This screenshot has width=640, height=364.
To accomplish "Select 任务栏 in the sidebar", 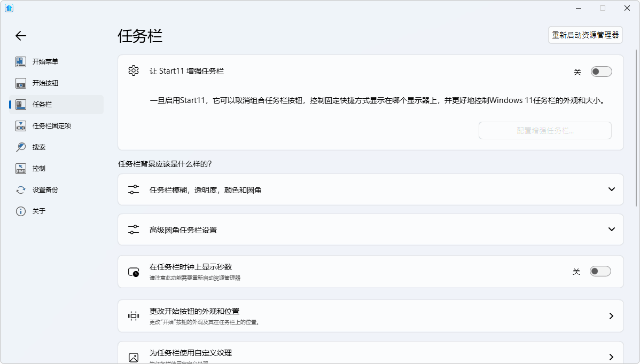I will pyautogui.click(x=20, y=104).
